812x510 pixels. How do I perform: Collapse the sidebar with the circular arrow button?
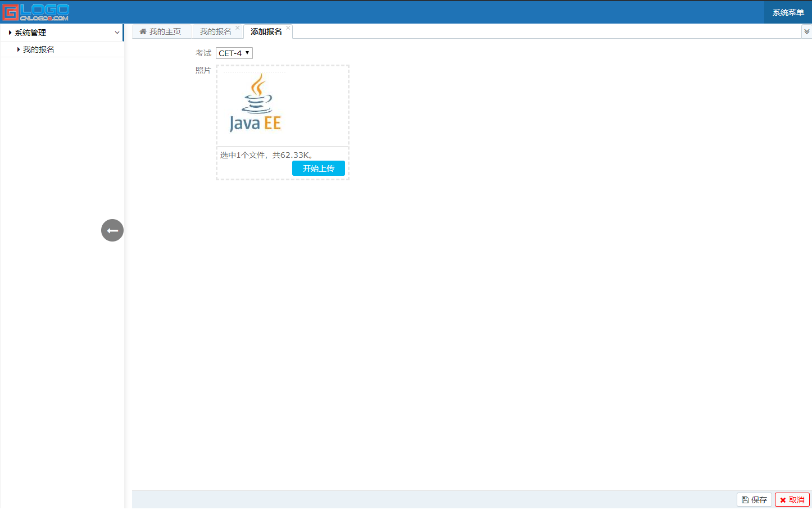(112, 230)
